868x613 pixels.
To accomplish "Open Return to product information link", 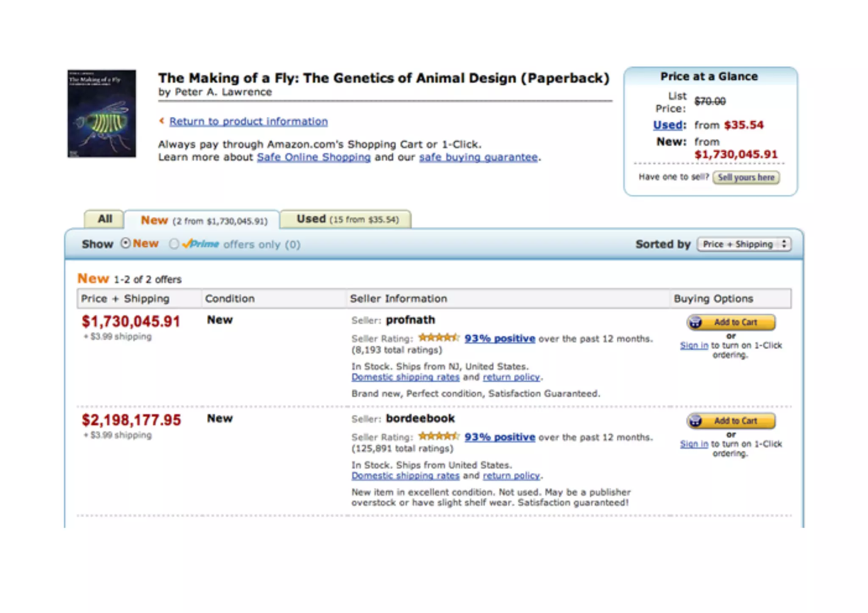I will (x=248, y=122).
